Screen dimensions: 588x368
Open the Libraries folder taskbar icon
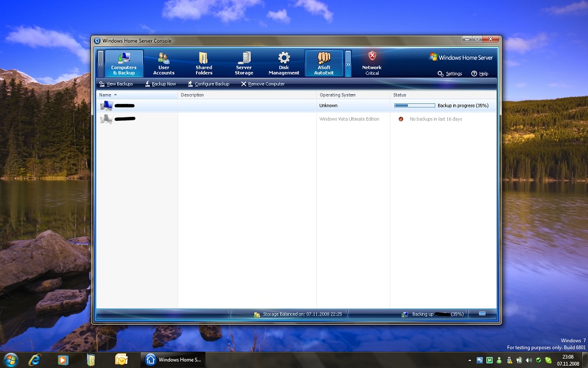(91, 360)
